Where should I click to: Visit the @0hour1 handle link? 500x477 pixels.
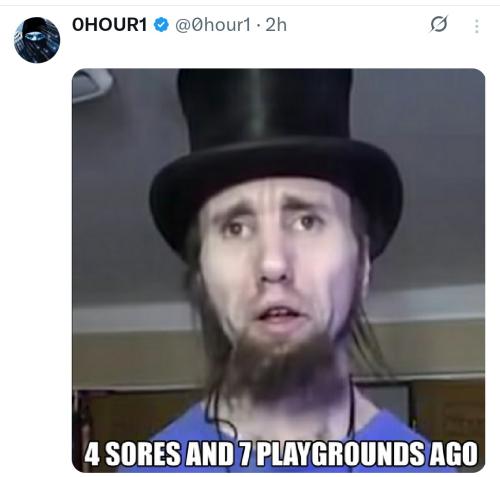tap(213, 25)
